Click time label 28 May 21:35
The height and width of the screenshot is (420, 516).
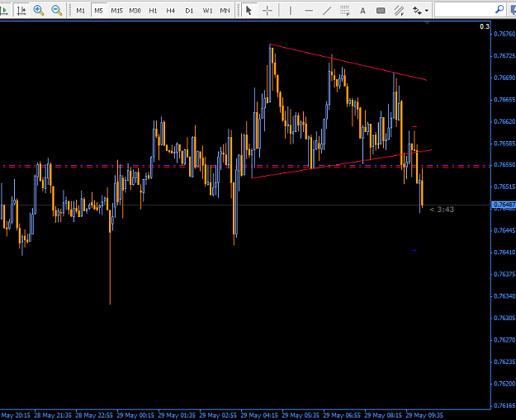point(53,415)
